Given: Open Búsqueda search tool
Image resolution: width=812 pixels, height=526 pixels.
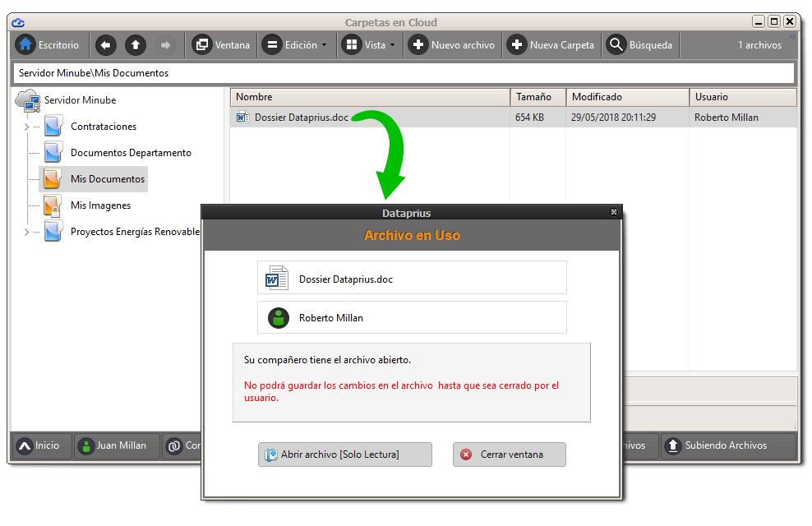Looking at the screenshot, I should tap(639, 45).
